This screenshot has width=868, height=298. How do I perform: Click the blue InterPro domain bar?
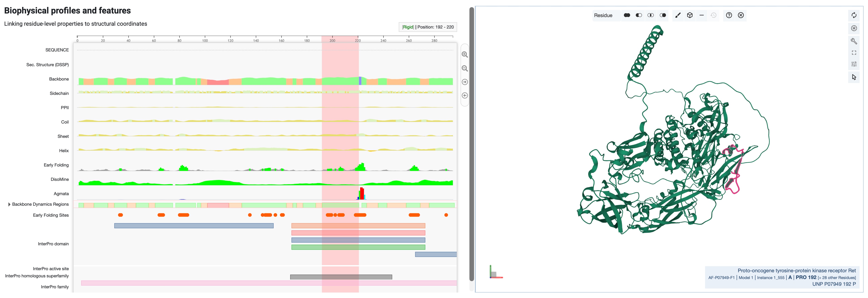tap(193, 226)
